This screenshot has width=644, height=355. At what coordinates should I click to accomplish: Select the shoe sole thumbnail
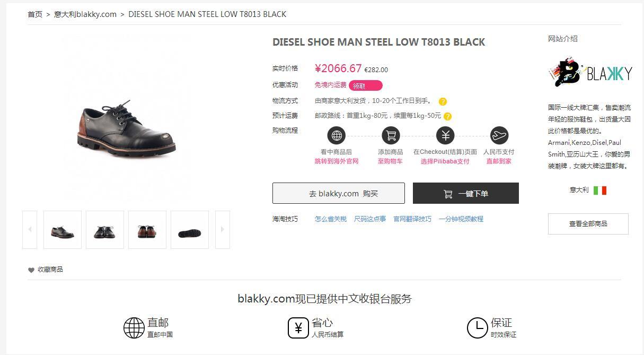pyautogui.click(x=190, y=230)
